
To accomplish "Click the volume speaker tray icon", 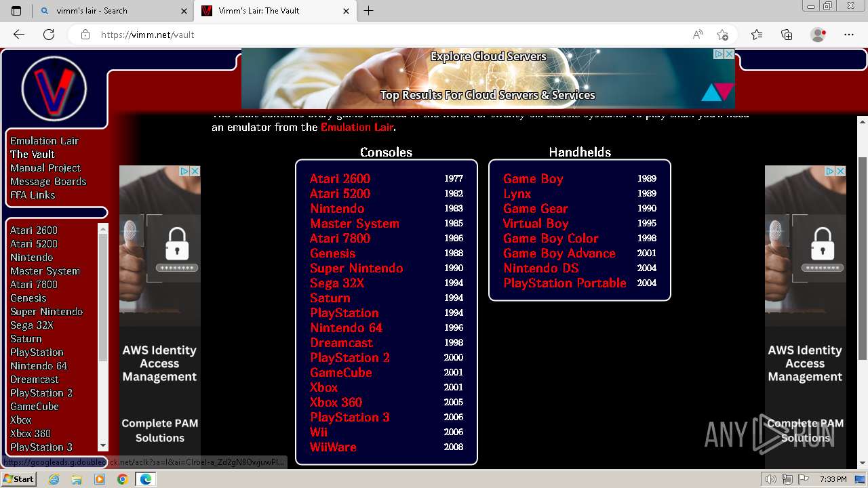I will [x=771, y=479].
